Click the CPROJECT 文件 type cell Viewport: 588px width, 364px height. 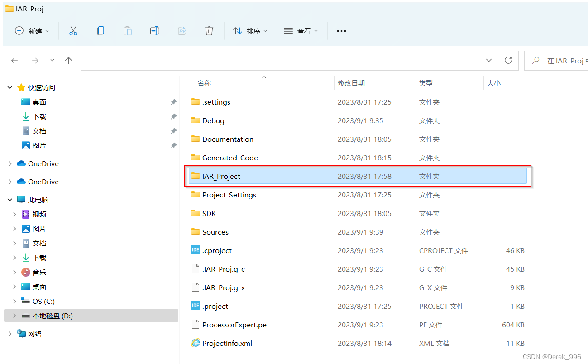click(x=444, y=250)
